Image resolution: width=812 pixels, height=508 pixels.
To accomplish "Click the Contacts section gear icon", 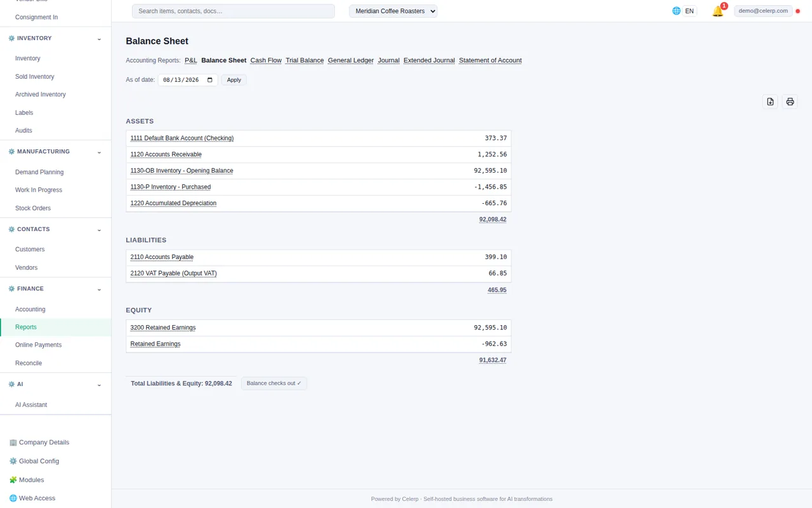I will pyautogui.click(x=11, y=229).
